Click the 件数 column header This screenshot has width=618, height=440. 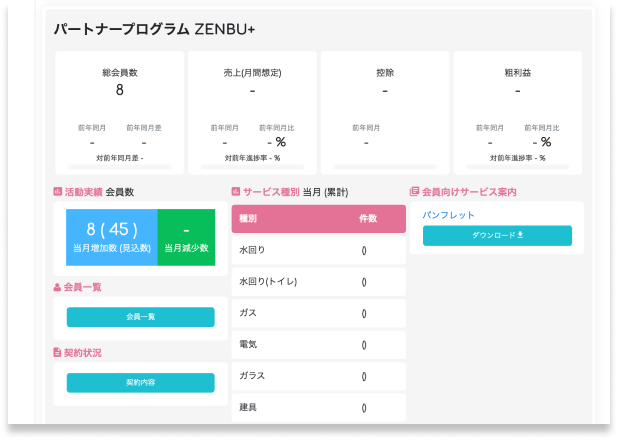(367, 217)
